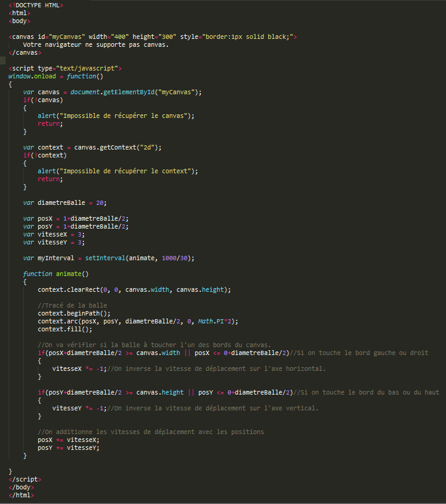Screen dimensions: 446x504
Task: Click the 'context.clearRect' line
Action: [x=134, y=289]
